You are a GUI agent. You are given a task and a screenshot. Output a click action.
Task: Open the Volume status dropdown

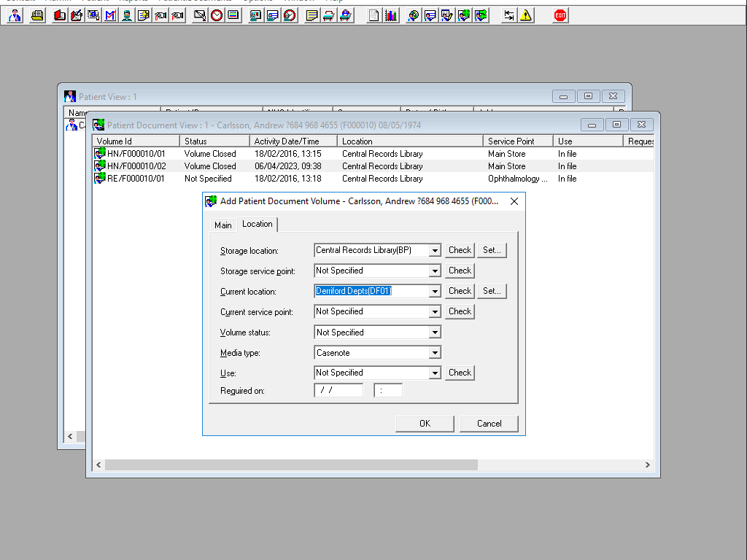click(435, 332)
